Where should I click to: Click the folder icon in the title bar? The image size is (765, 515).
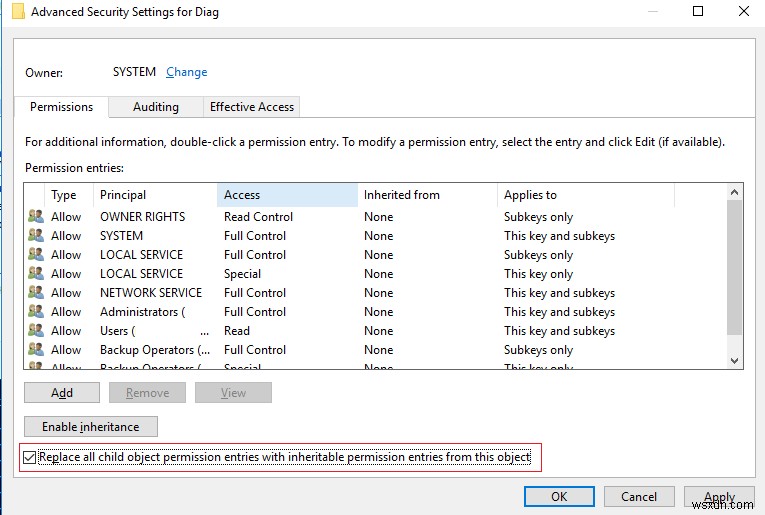pyautogui.click(x=18, y=13)
